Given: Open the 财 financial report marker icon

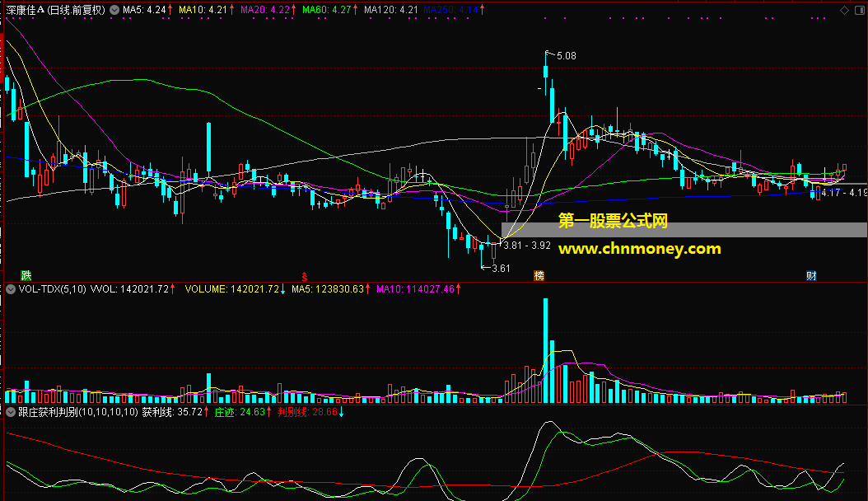Looking at the screenshot, I should [811, 276].
